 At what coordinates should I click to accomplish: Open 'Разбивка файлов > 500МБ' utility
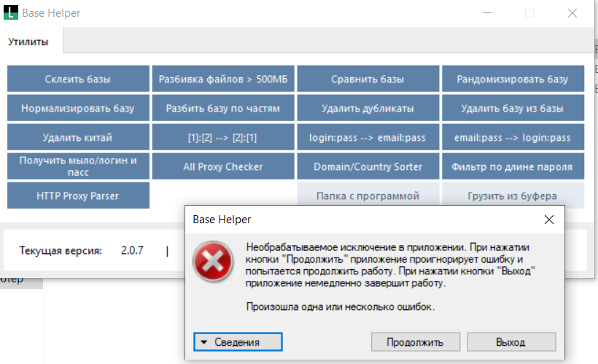pos(222,80)
